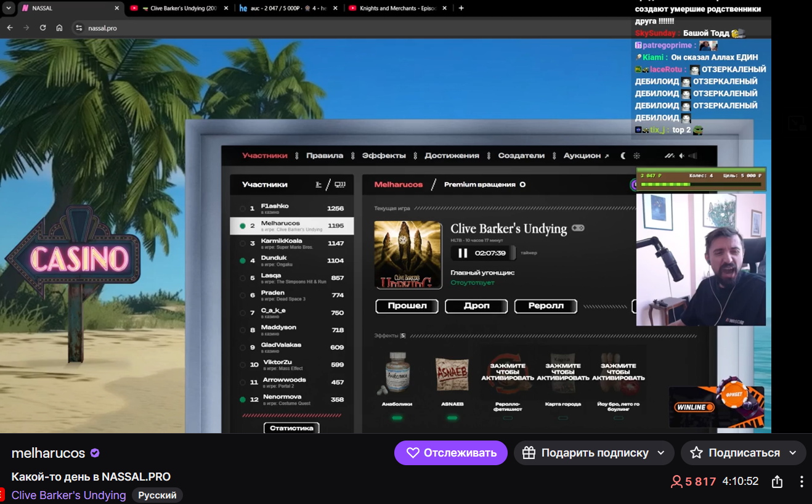Open the tab search dropdown
Viewport: 812px width, 504px height.
8,8
